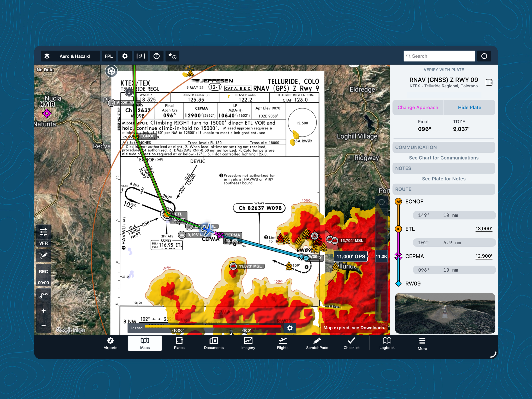Click Hide Plate button
The image size is (532, 399).
469,108
